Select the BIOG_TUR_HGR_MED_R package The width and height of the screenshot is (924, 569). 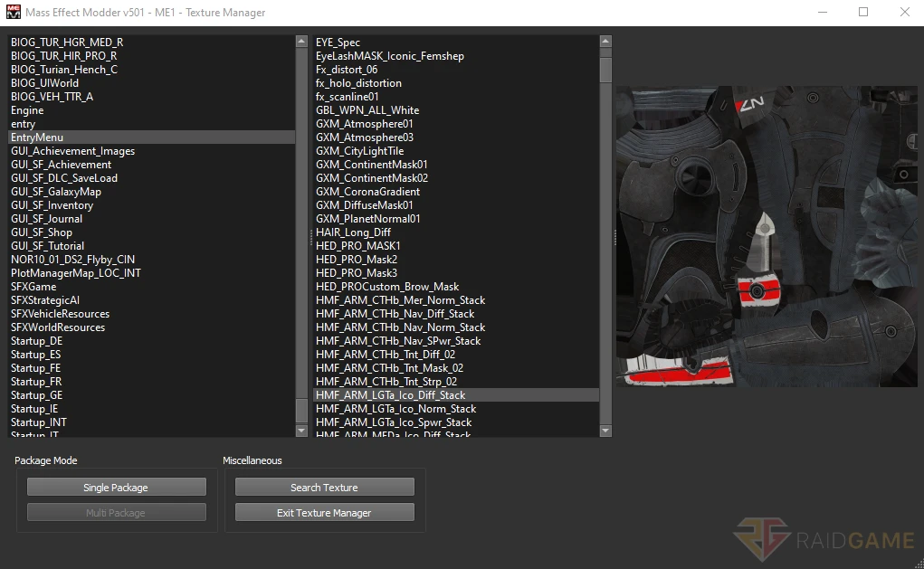coord(151,43)
